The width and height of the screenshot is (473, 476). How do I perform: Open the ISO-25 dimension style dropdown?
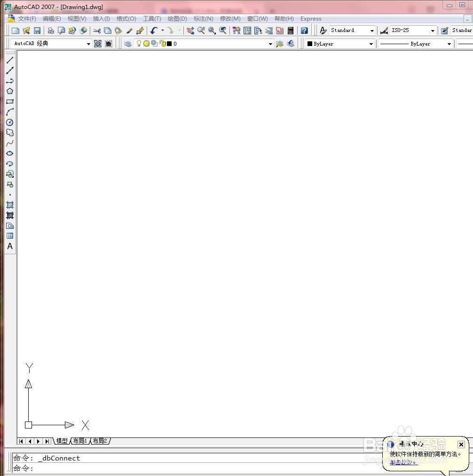[x=433, y=31]
